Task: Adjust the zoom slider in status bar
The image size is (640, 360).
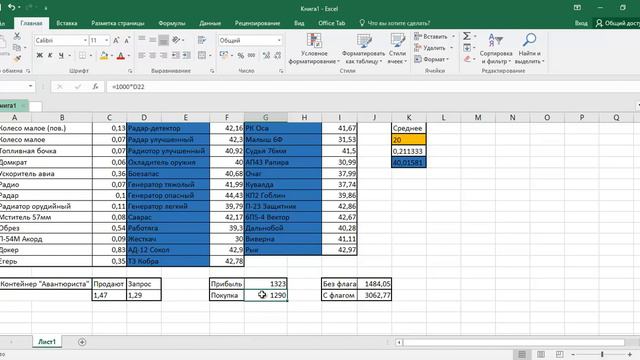Action: point(602,354)
